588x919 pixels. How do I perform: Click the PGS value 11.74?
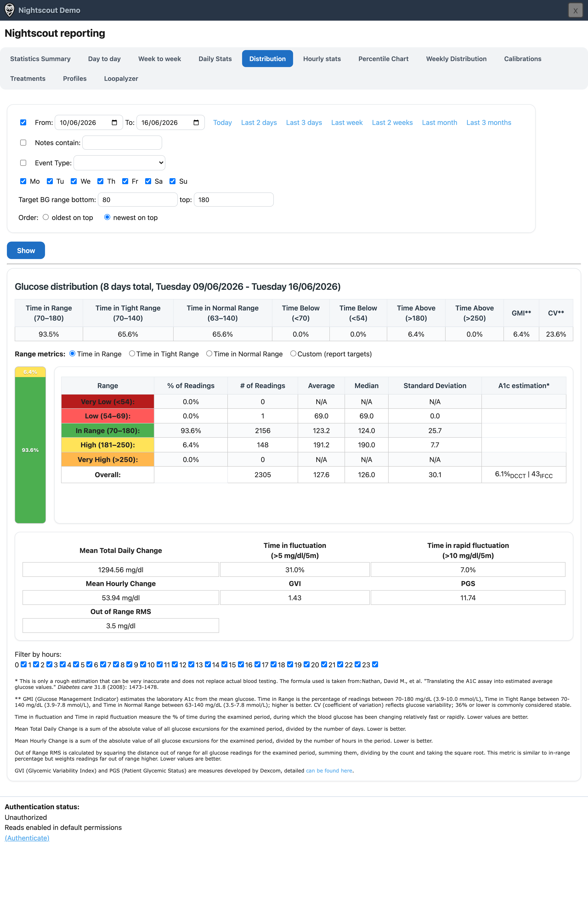pyautogui.click(x=468, y=598)
